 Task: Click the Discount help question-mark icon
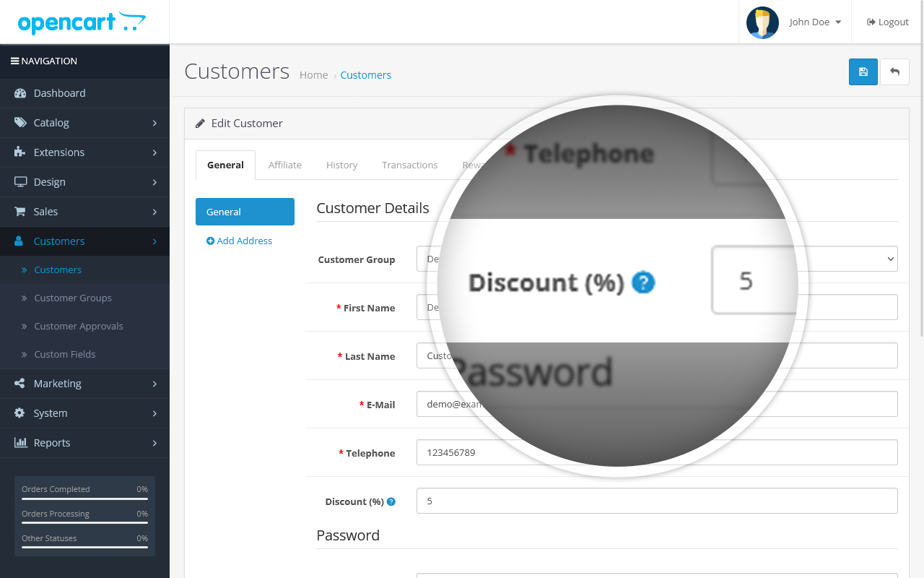click(391, 501)
